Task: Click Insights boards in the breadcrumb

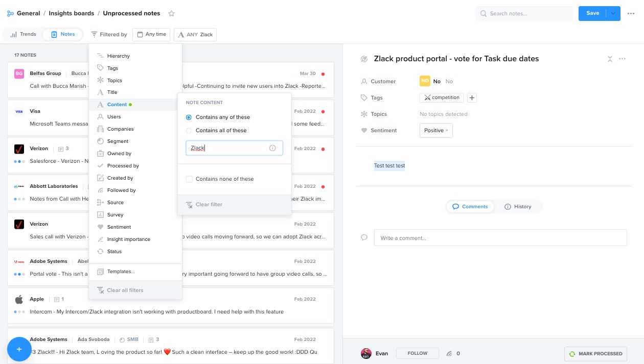Action: [71, 13]
